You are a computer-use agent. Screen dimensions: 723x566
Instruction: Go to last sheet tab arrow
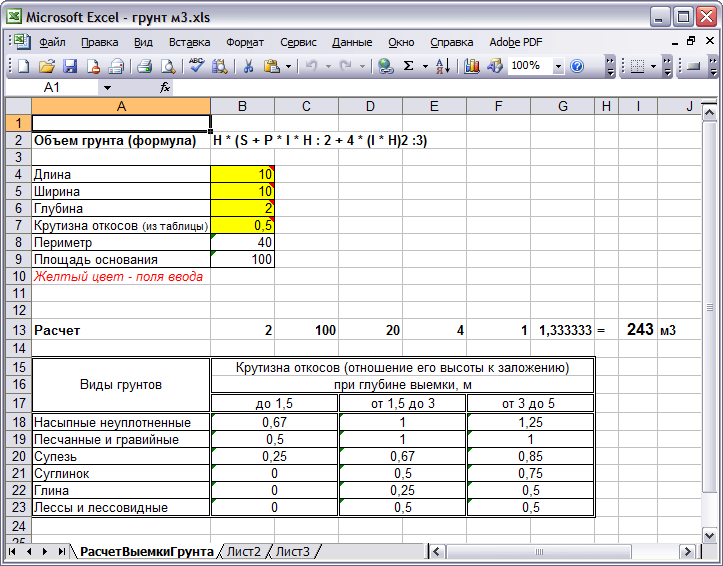tap(61, 551)
